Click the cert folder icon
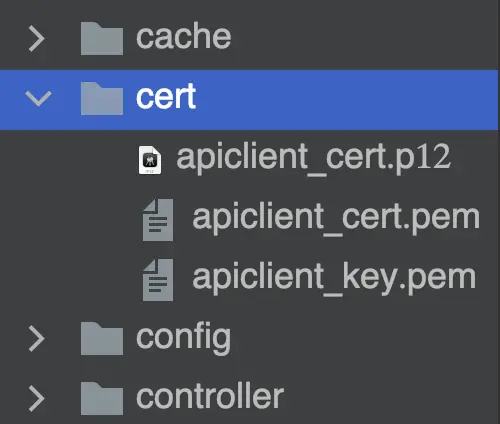The image size is (500, 424). coord(102,99)
